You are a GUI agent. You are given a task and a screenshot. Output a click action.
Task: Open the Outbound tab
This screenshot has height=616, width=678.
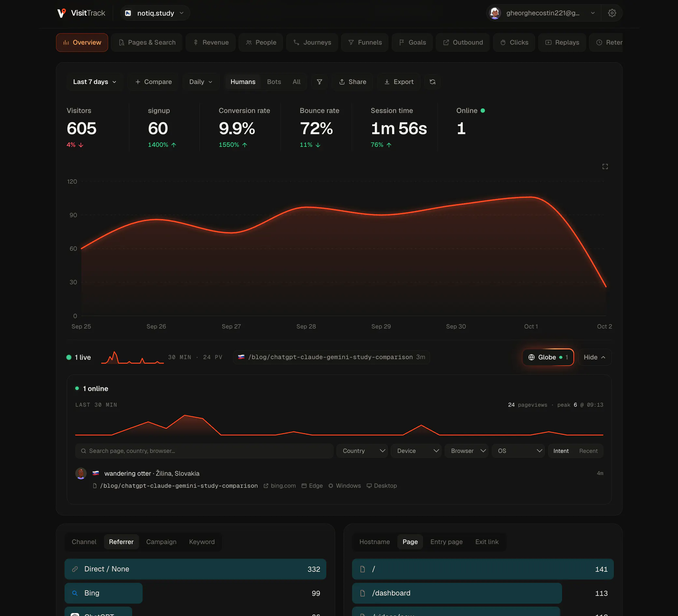click(462, 42)
